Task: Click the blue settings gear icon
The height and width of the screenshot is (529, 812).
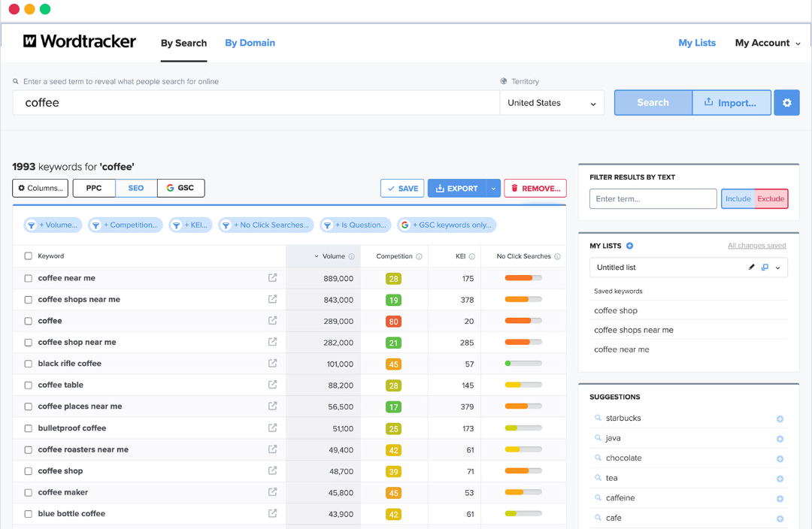Action: (786, 103)
